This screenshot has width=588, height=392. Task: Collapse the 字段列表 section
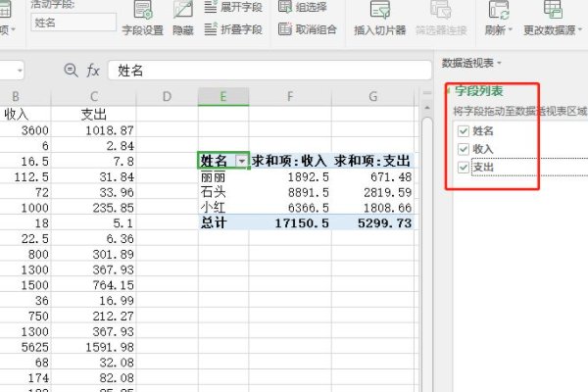449,91
